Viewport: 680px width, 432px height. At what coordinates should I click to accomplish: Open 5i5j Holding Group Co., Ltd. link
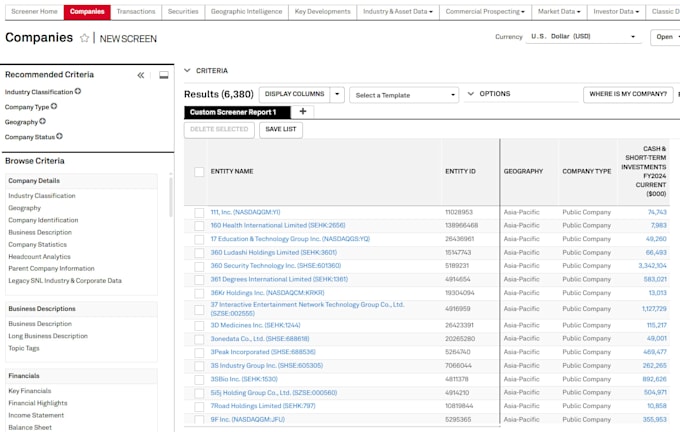274,393
